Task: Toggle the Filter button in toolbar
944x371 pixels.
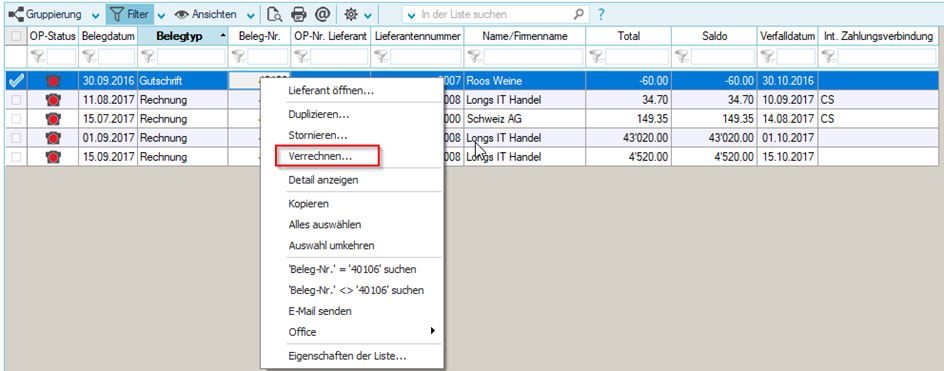Action: coord(129,14)
